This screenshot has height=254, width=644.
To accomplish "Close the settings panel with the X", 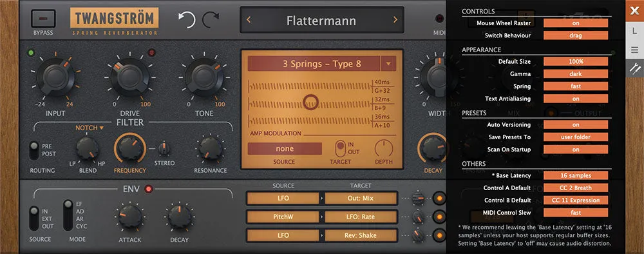I will pyautogui.click(x=634, y=10).
